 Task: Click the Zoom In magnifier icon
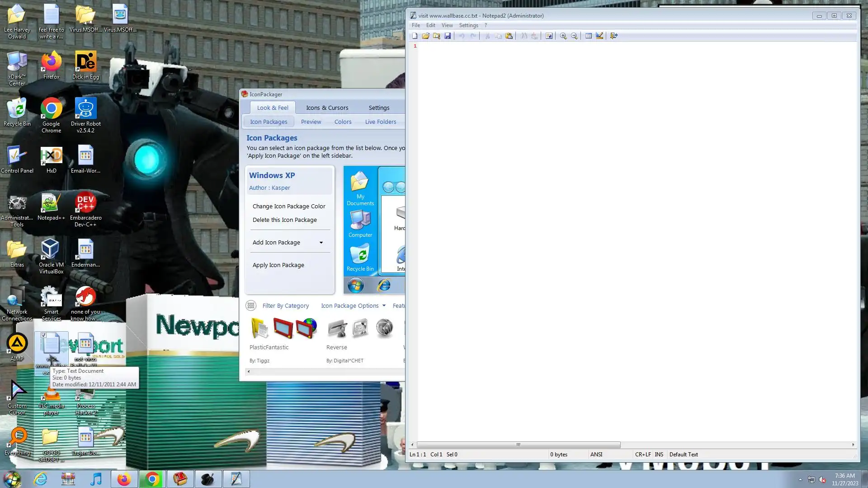(563, 36)
